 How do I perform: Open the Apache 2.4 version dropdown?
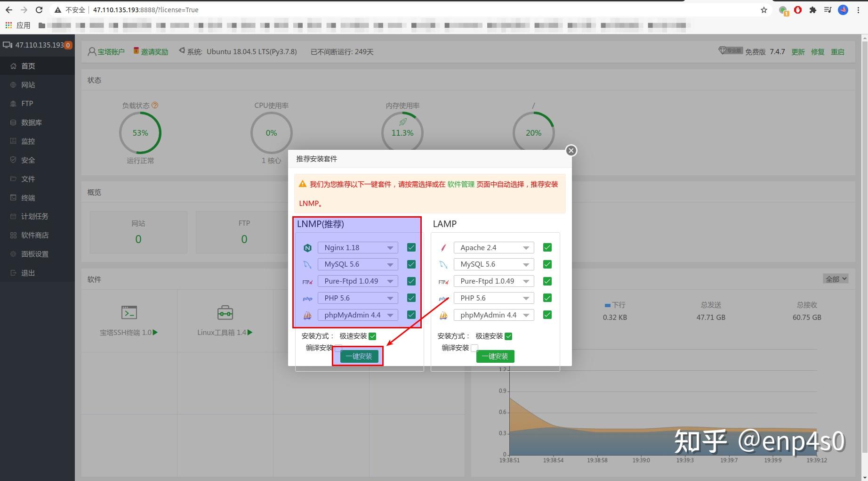(494, 248)
